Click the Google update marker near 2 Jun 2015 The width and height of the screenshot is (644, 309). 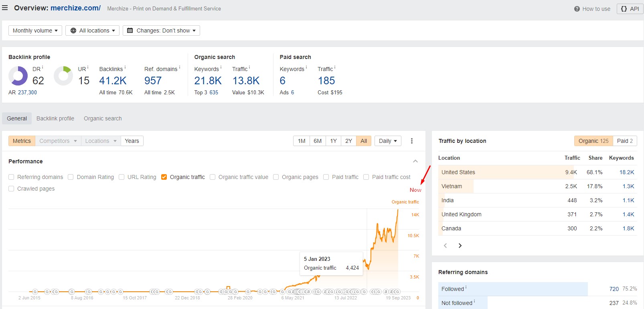coord(35,292)
